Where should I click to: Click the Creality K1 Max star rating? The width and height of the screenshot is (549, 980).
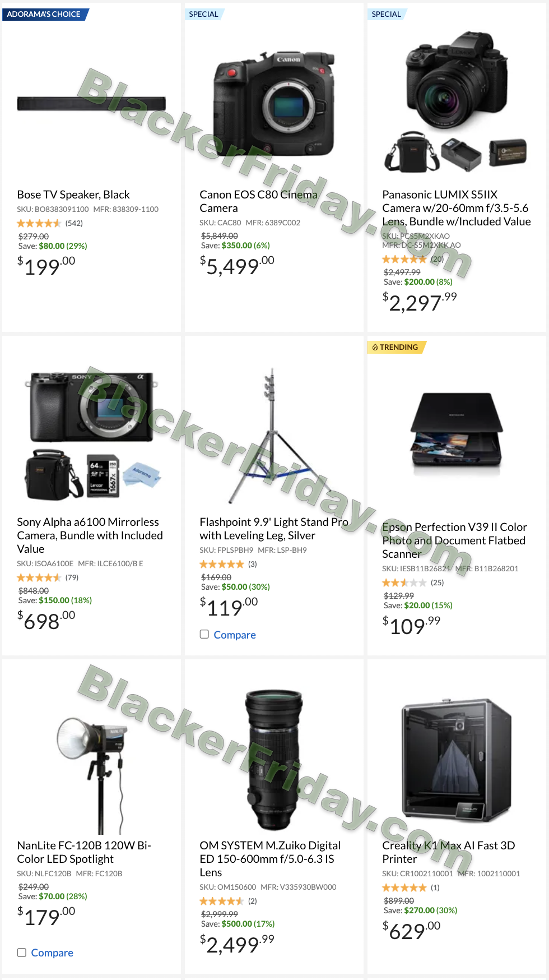point(404,887)
